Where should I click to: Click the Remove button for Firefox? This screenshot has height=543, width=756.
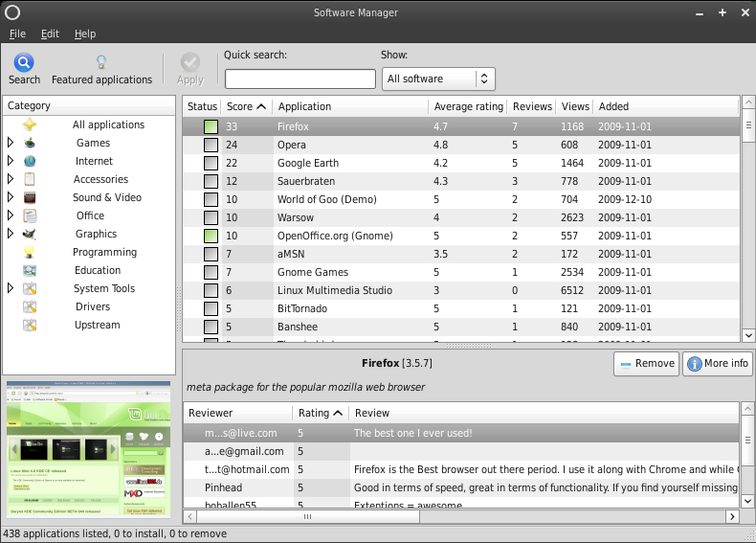tap(646, 364)
